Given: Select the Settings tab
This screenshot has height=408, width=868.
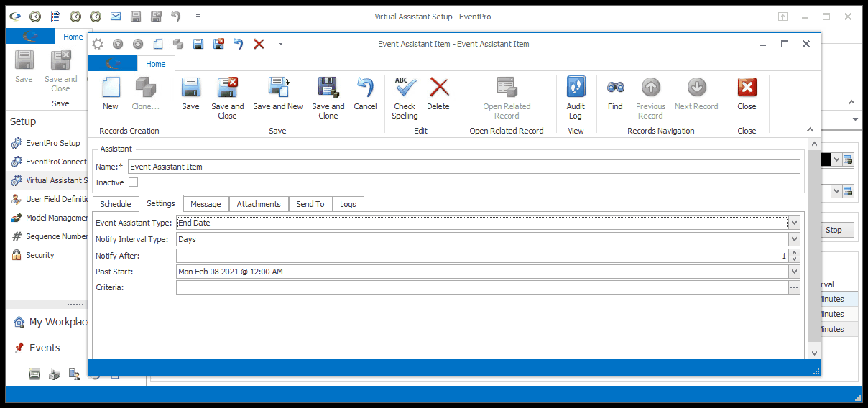Looking at the screenshot, I should click(161, 203).
